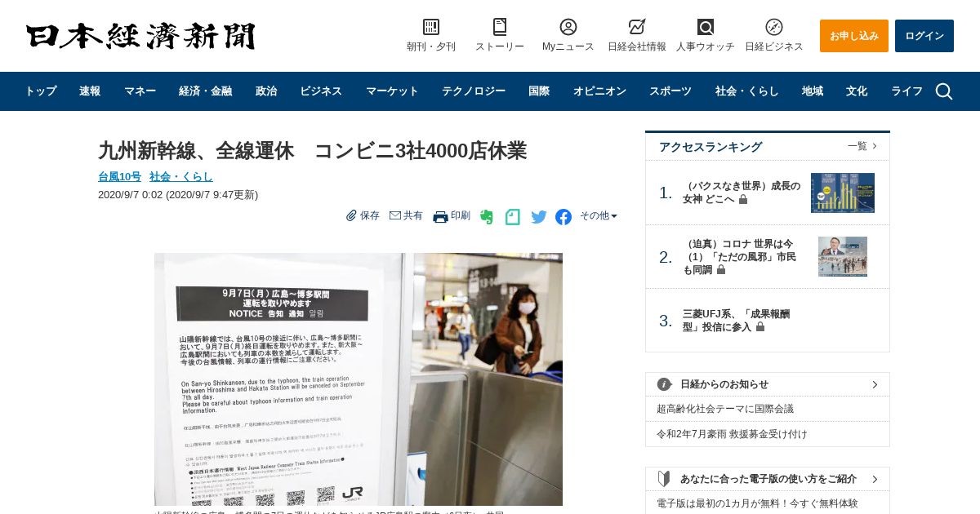Select 速報 navigation item

coord(90,91)
